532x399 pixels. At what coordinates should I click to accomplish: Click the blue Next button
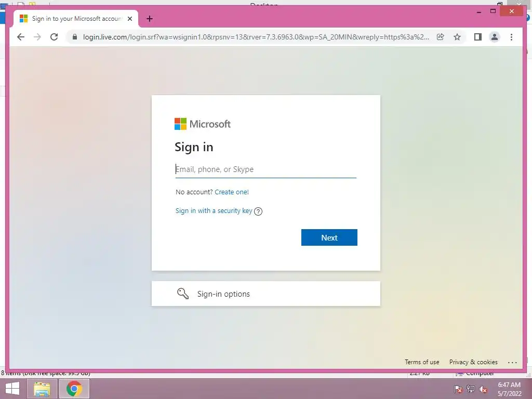(329, 237)
